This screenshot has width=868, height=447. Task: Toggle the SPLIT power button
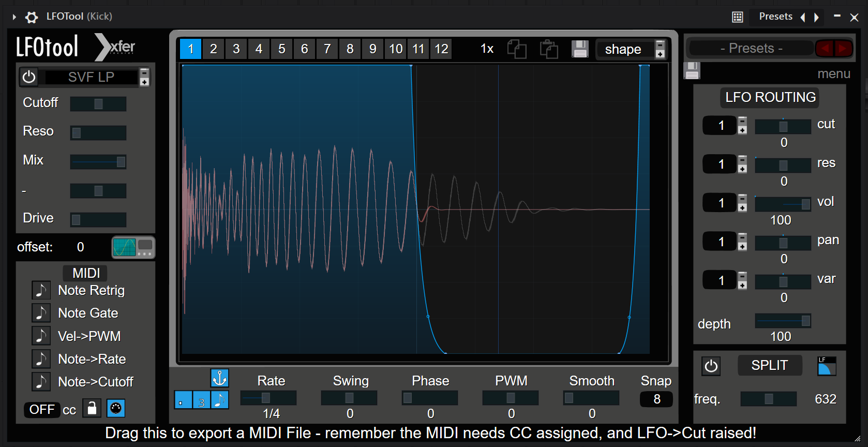(x=711, y=366)
